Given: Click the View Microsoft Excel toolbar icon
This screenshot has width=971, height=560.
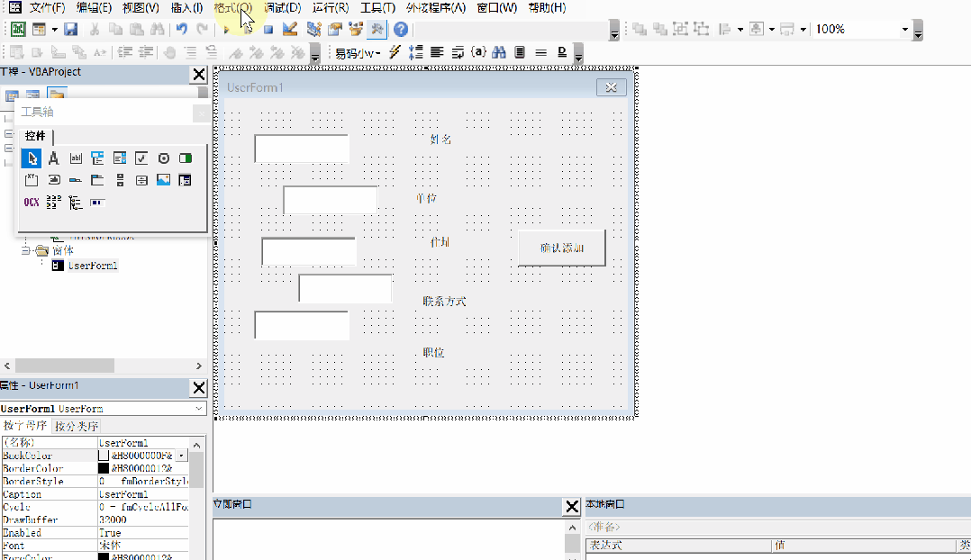Looking at the screenshot, I should pyautogui.click(x=18, y=29).
